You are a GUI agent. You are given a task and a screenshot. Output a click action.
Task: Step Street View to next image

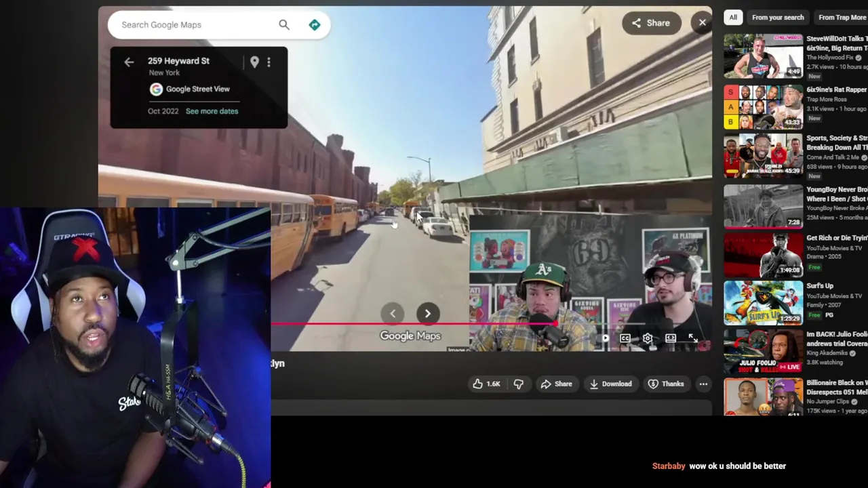(427, 313)
